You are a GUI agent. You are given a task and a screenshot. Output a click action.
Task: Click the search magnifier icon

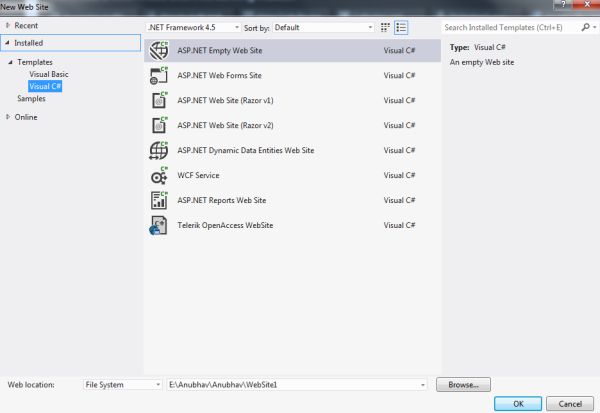585,27
